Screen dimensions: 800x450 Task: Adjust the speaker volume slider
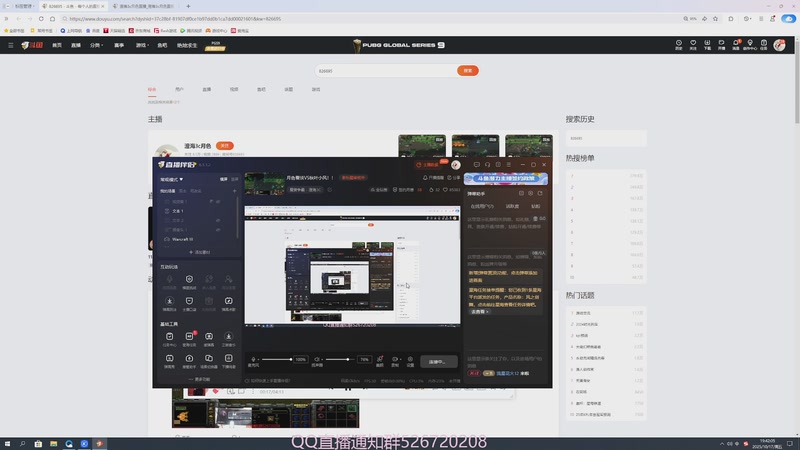[340, 359]
